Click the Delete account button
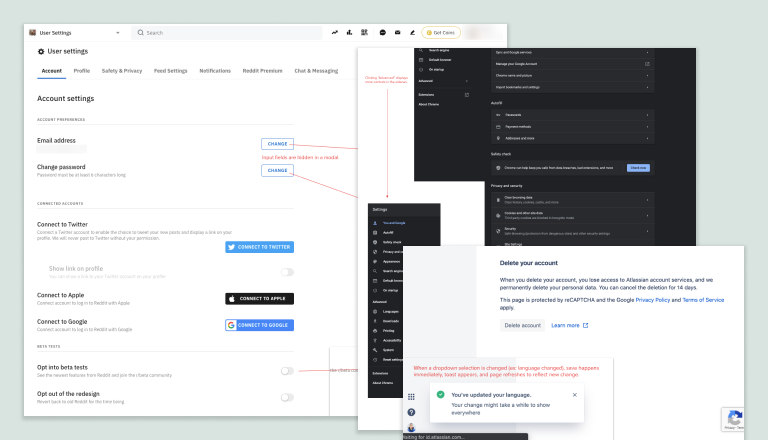 tap(524, 325)
